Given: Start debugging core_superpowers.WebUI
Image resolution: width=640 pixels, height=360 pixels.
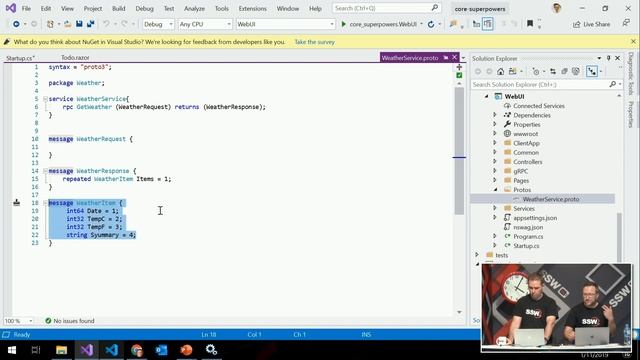Looking at the screenshot, I should point(380,24).
